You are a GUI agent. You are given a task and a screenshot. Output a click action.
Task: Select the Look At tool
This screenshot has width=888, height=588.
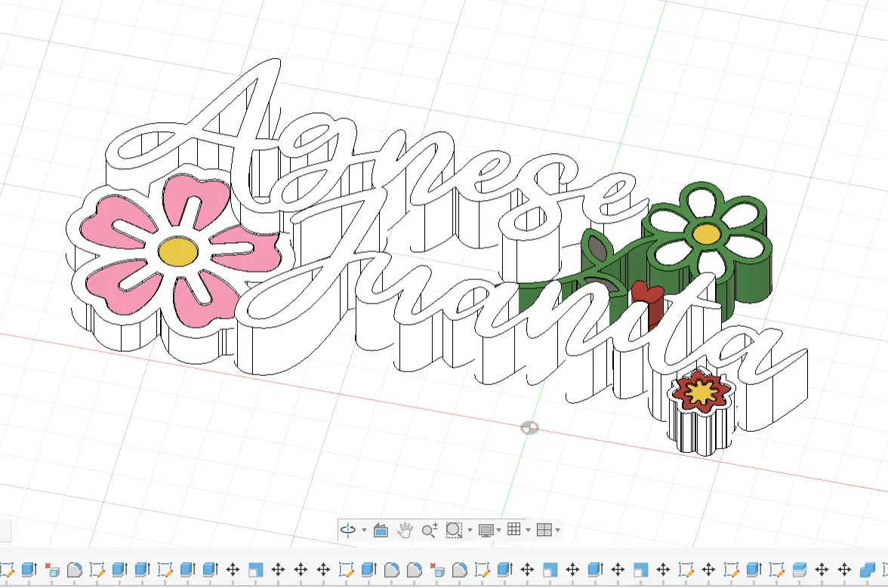click(x=380, y=530)
